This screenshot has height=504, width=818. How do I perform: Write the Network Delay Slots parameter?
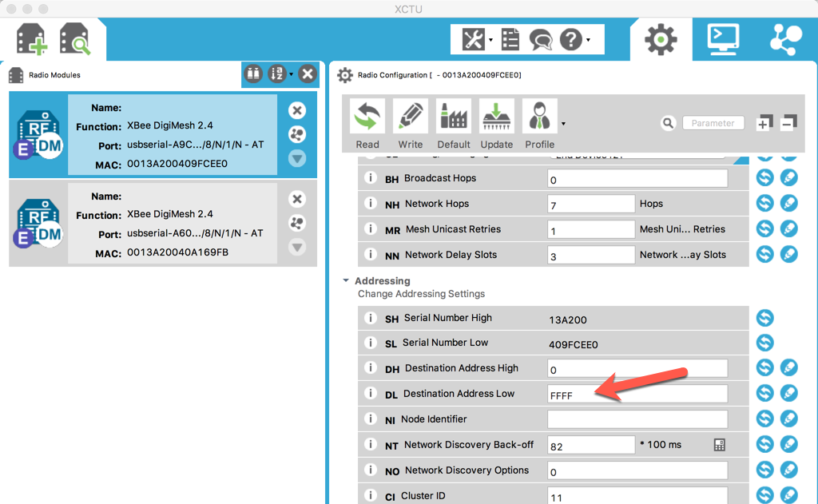788,255
